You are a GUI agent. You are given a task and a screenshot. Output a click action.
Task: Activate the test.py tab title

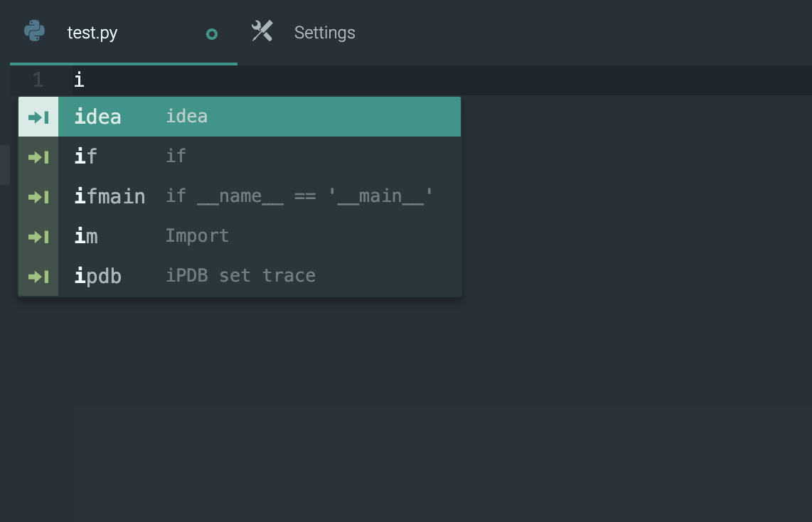(92, 33)
